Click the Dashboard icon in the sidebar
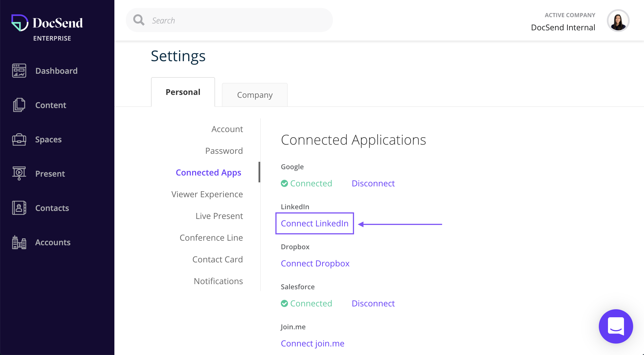Image resolution: width=644 pixels, height=355 pixels. coord(19,71)
